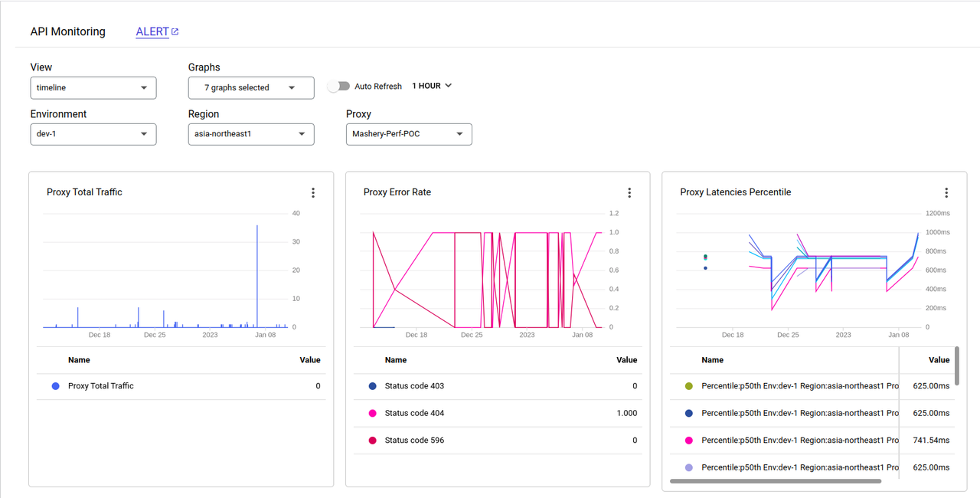Open Proxy Total Traffic more options menu
The width and height of the screenshot is (980, 498).
[x=313, y=193]
